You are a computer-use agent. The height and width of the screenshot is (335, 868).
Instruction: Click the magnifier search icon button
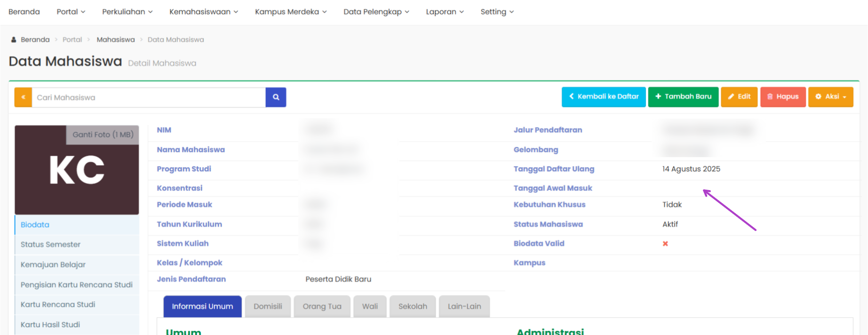coord(276,97)
